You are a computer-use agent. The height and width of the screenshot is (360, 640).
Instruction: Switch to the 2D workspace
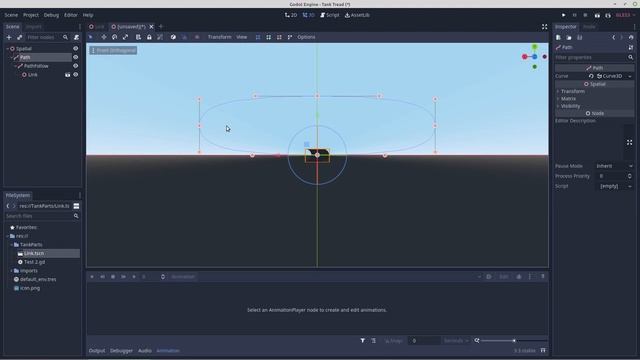tap(291, 15)
